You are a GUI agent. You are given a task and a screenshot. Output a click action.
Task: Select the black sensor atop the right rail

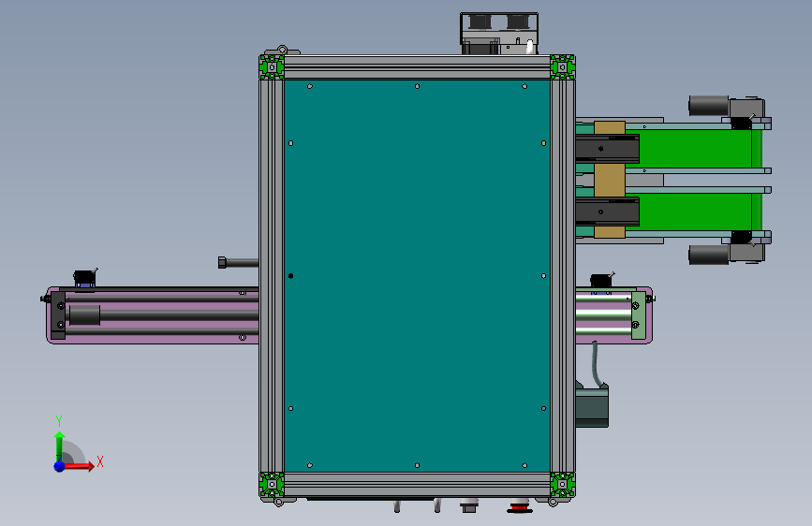point(601,281)
